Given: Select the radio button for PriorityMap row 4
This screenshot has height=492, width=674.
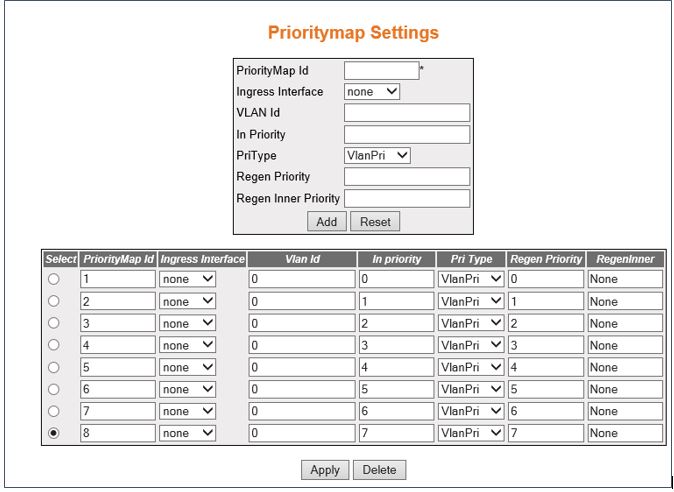Looking at the screenshot, I should coord(55,345).
